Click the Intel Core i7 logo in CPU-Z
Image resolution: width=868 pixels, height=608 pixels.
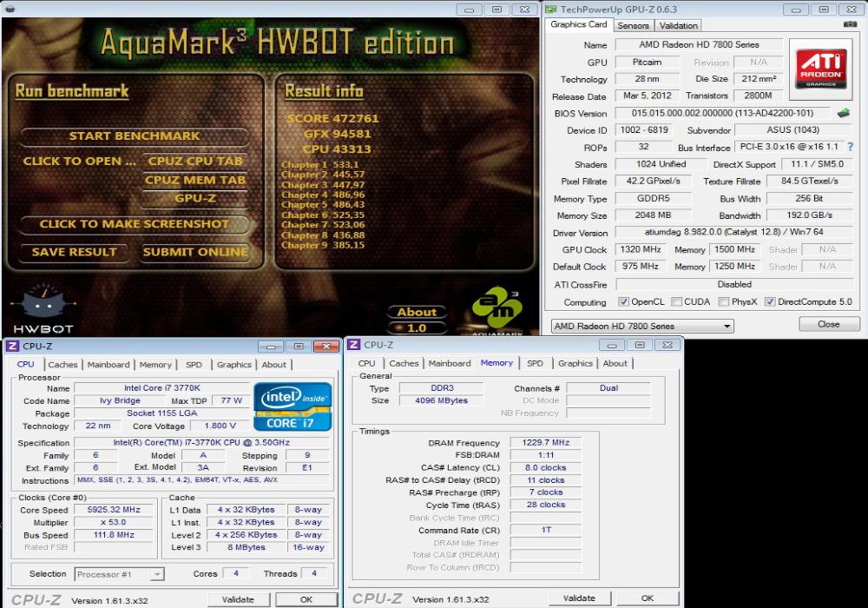pos(293,407)
